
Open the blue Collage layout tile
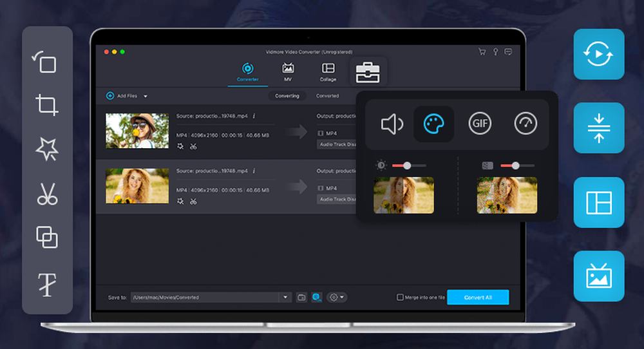coord(599,202)
